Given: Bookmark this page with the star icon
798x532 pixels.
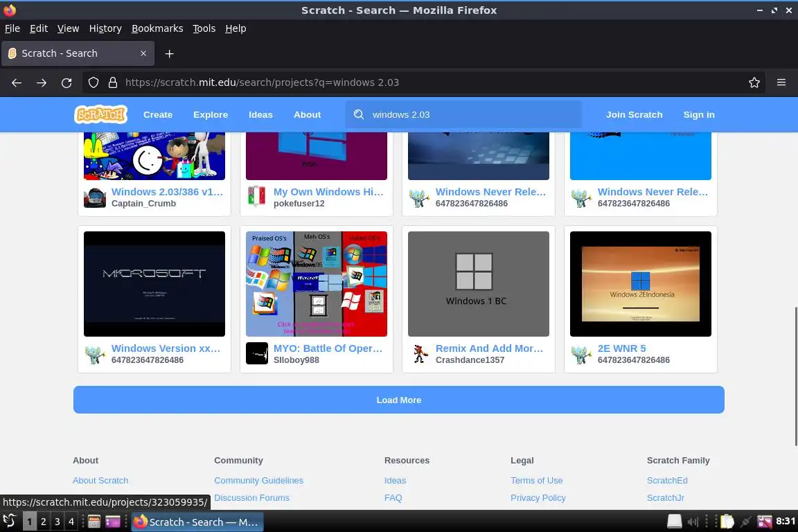Looking at the screenshot, I should [x=754, y=82].
